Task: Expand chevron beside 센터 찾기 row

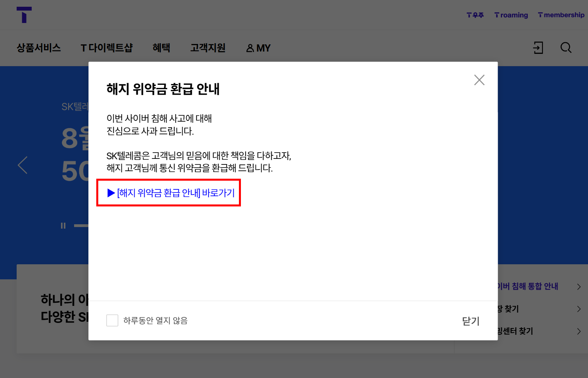Action: click(579, 331)
